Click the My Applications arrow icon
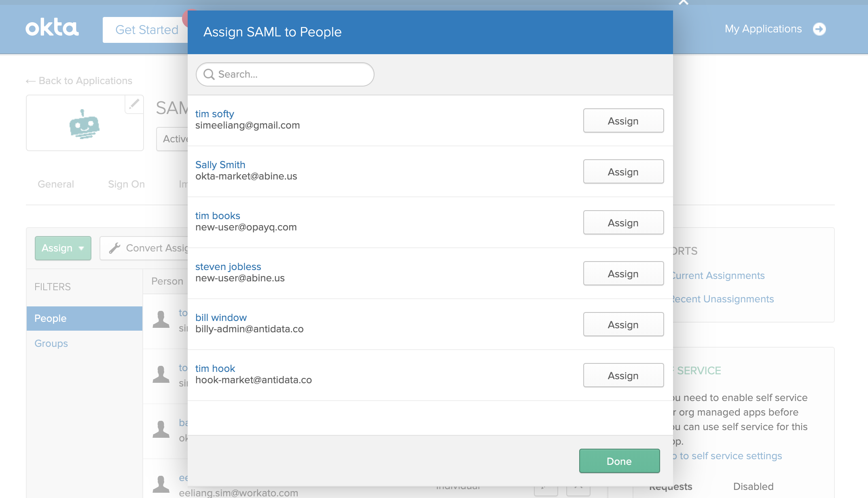868x498 pixels. tap(819, 29)
